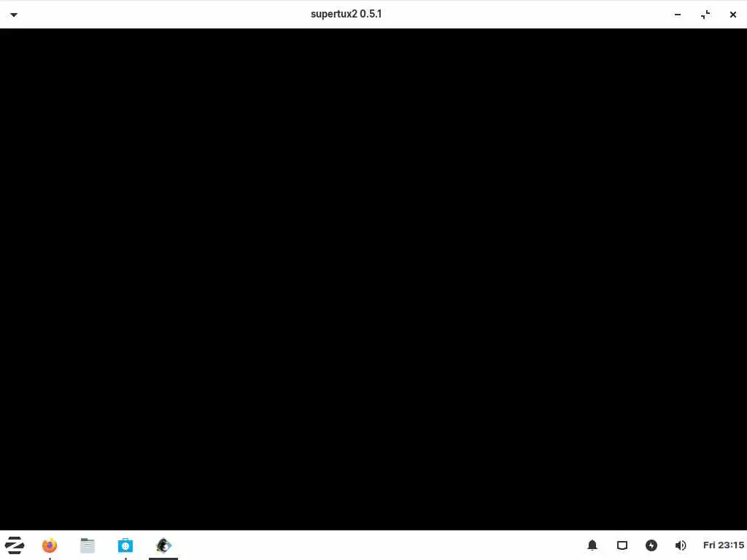Viewport: 747px width, 560px height.
Task: Open the display tray icon
Action: tap(622, 545)
